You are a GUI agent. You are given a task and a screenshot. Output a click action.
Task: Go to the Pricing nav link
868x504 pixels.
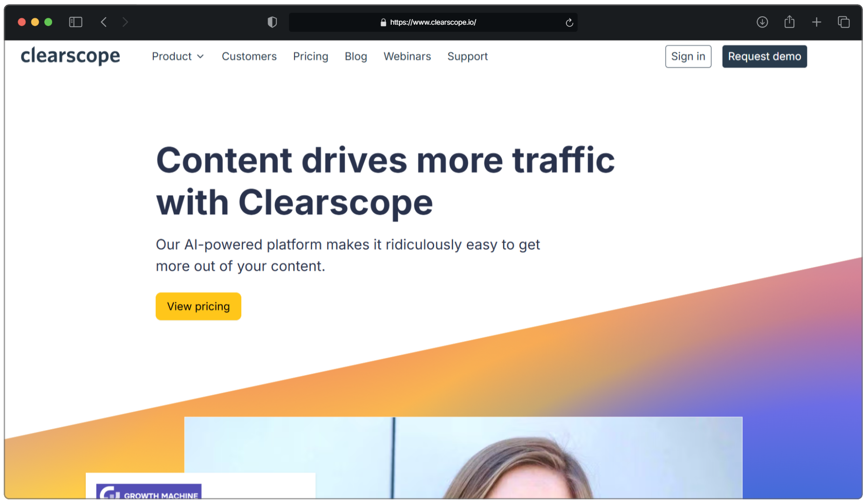click(310, 56)
